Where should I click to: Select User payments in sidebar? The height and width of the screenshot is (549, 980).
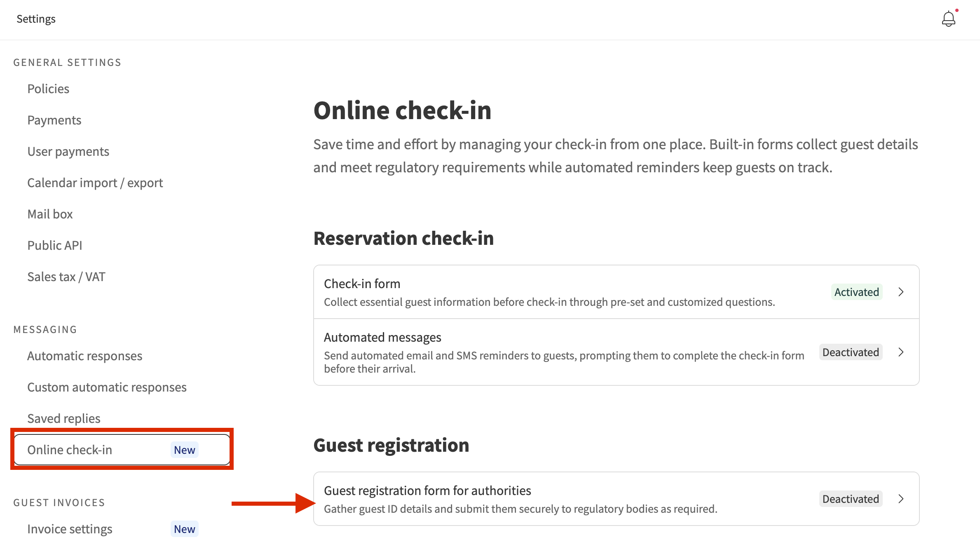pyautogui.click(x=68, y=151)
